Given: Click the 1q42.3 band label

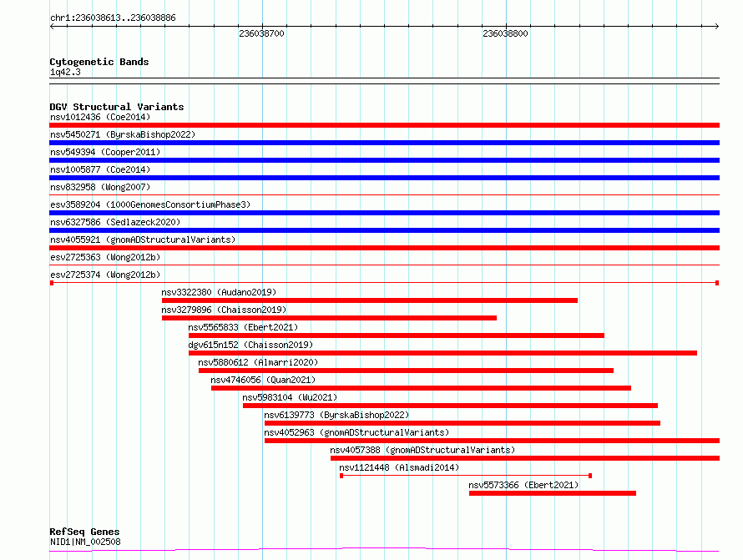Looking at the screenshot, I should 65,72.
